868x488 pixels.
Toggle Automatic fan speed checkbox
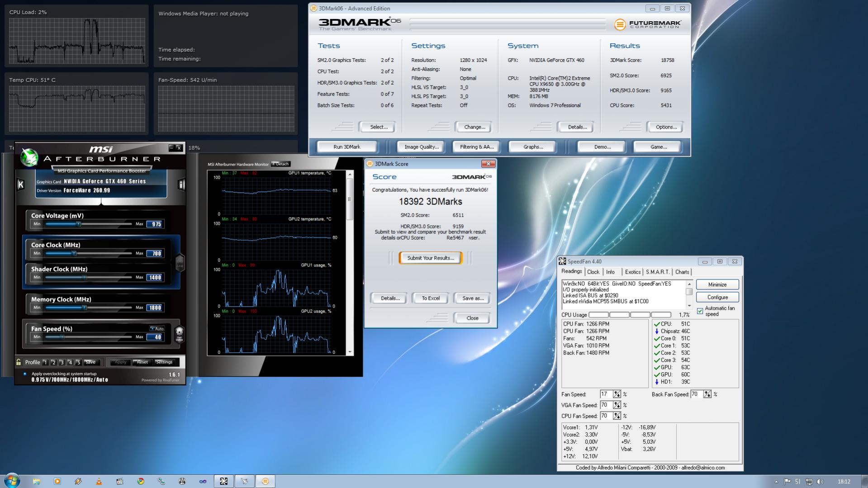(700, 311)
